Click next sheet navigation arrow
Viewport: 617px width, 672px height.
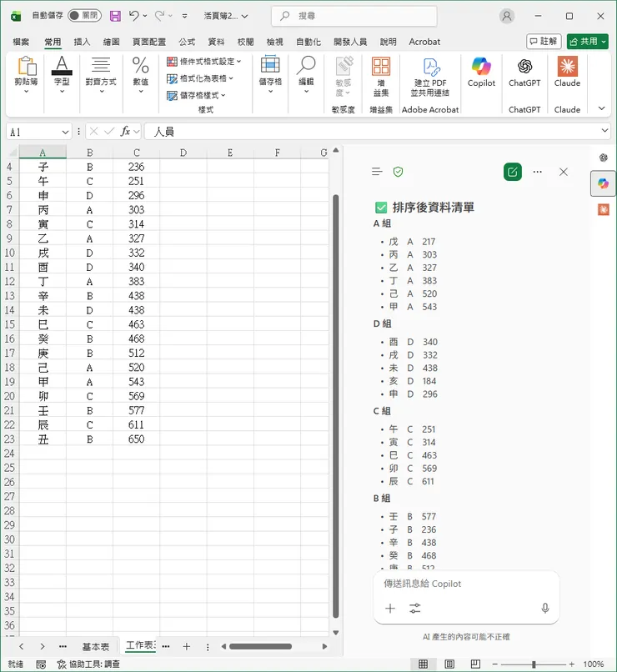[x=42, y=647]
